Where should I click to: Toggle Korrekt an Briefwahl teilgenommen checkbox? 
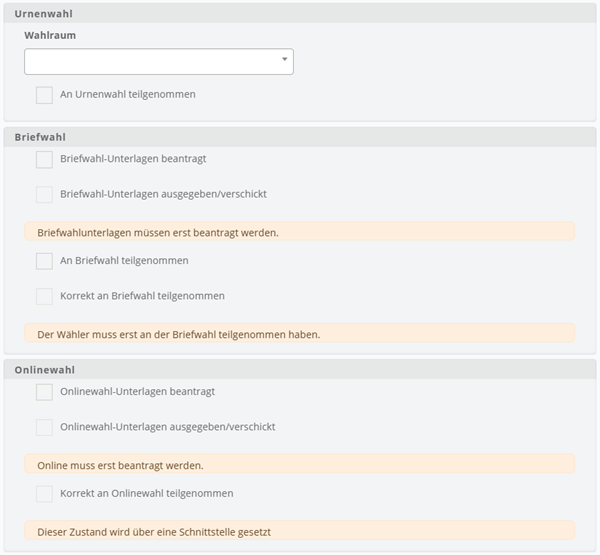[44, 296]
